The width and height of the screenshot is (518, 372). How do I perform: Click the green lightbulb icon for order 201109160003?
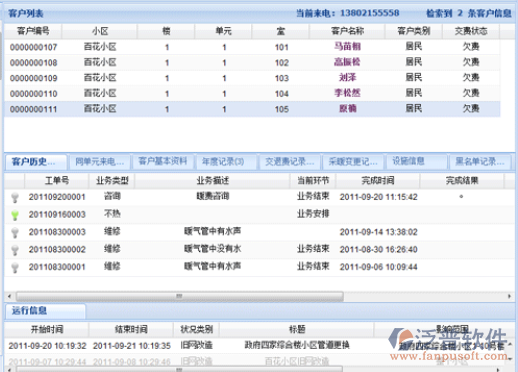point(15,215)
